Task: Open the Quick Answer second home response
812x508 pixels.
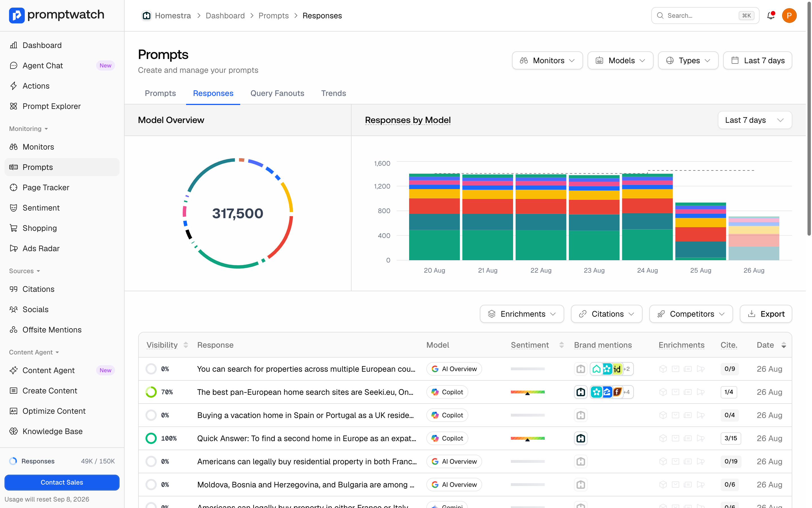Action: 307,438
